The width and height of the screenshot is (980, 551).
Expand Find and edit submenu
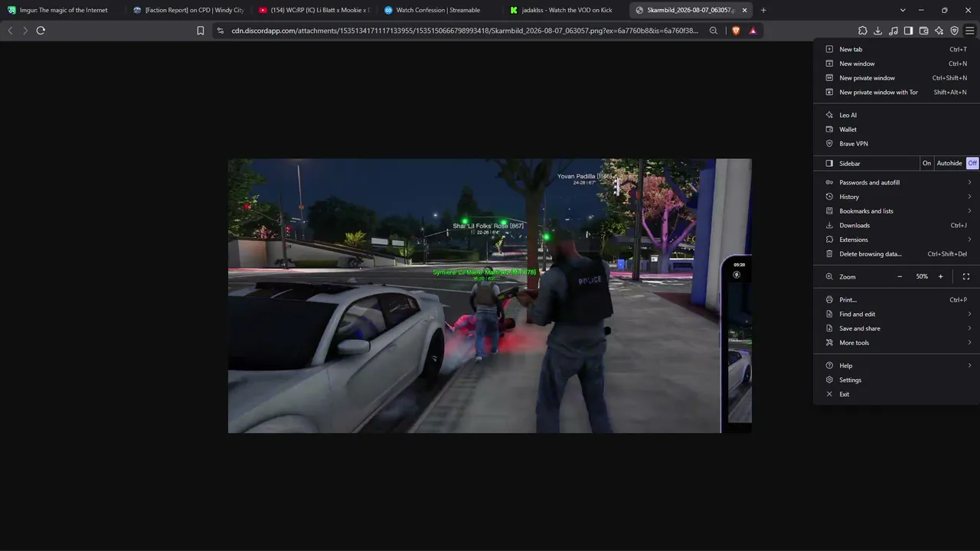(x=897, y=314)
